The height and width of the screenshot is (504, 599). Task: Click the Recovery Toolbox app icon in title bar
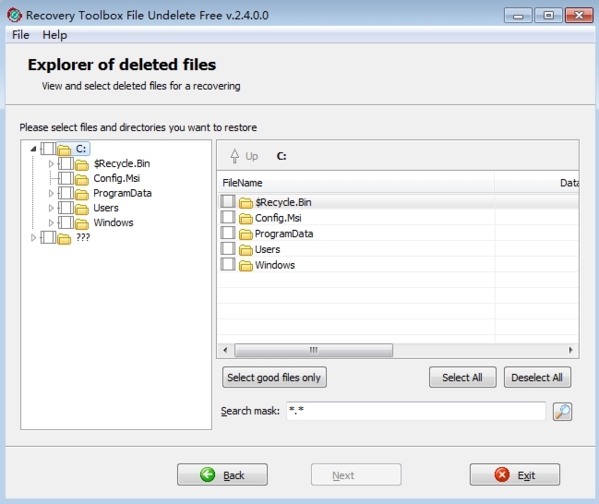point(15,15)
